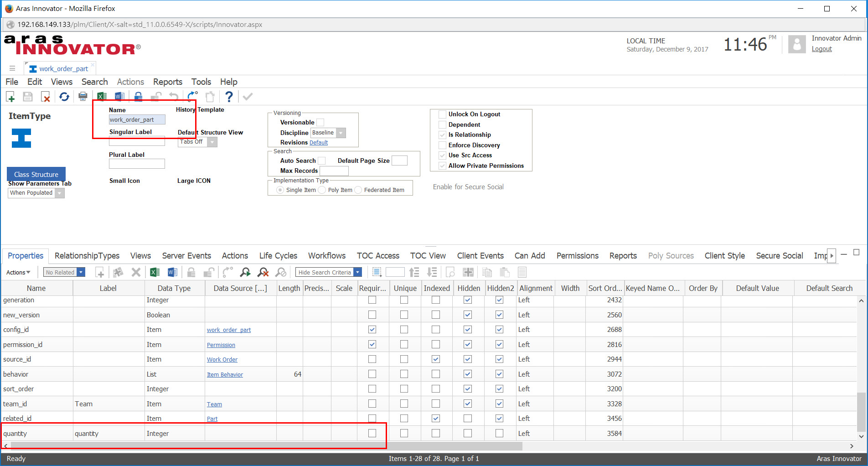
Task: Click the Undo arrow icon
Action: click(x=174, y=96)
